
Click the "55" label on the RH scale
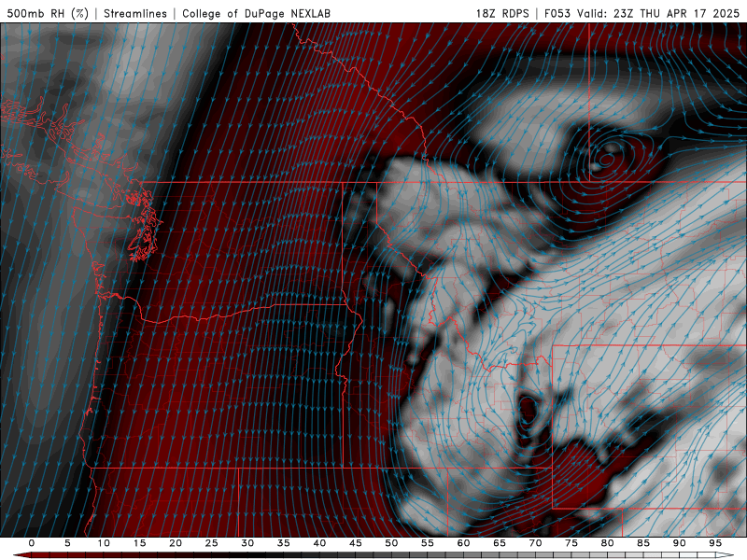tap(428, 543)
